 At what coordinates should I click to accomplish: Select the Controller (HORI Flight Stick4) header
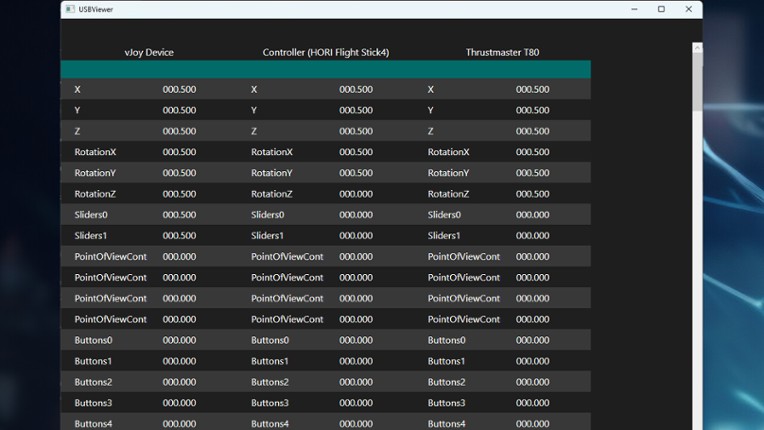pyautogui.click(x=325, y=52)
